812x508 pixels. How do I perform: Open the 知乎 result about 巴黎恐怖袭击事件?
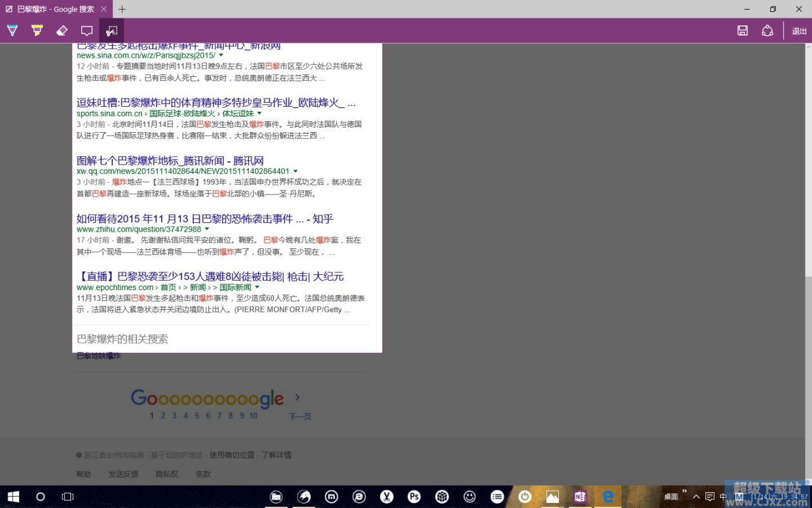pos(204,218)
